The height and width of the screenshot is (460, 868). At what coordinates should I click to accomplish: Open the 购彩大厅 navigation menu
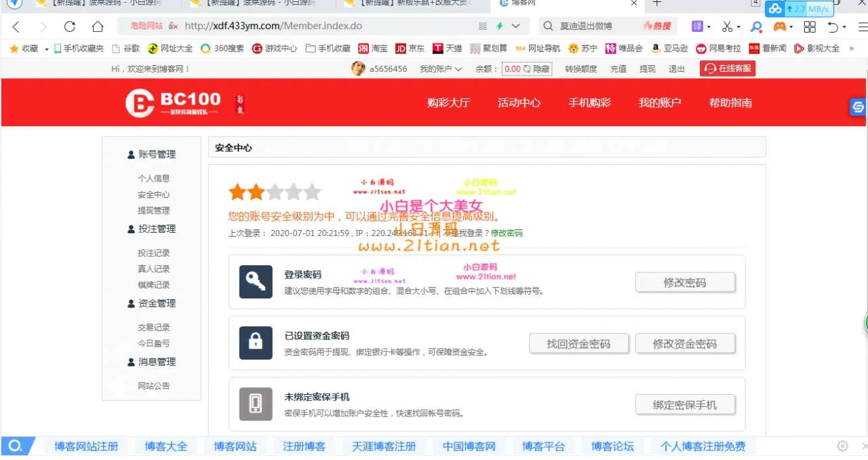[448, 103]
